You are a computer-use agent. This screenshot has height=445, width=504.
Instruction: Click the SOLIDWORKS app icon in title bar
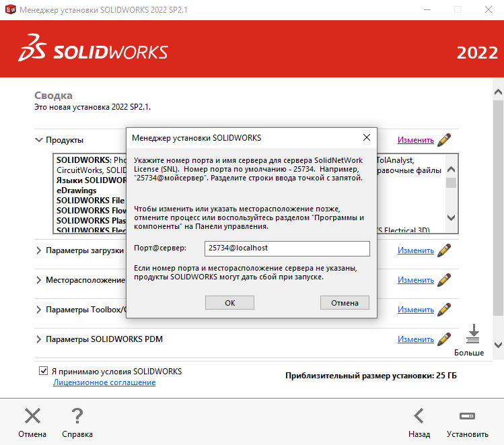[x=10, y=9]
